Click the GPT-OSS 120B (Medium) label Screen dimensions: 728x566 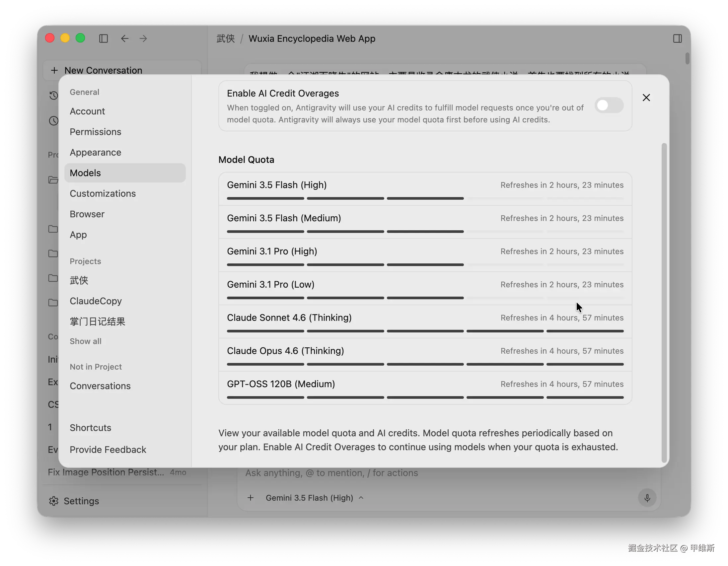point(281,384)
